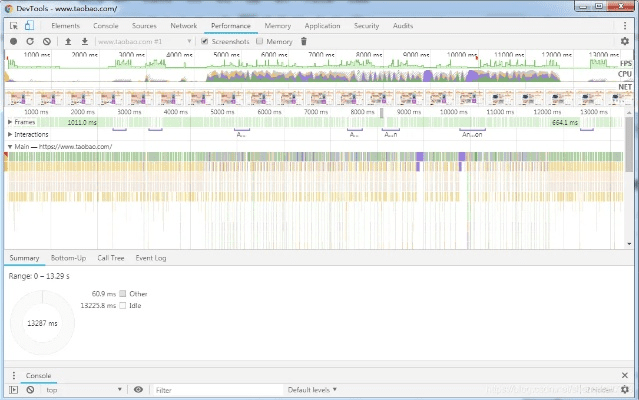Expand the Interactions track

(x=10, y=133)
